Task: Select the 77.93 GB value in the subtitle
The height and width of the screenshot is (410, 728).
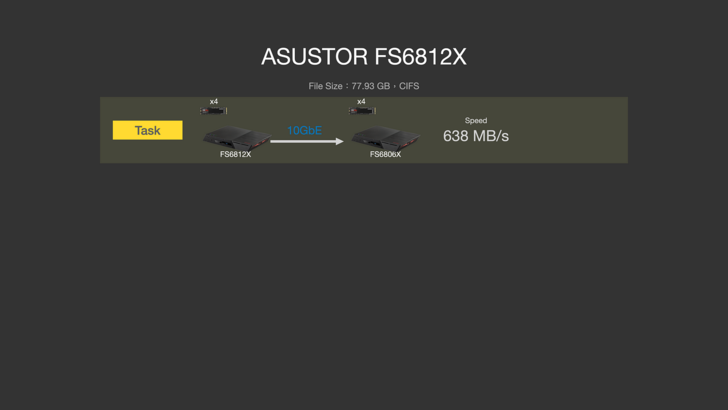Action: [x=370, y=86]
